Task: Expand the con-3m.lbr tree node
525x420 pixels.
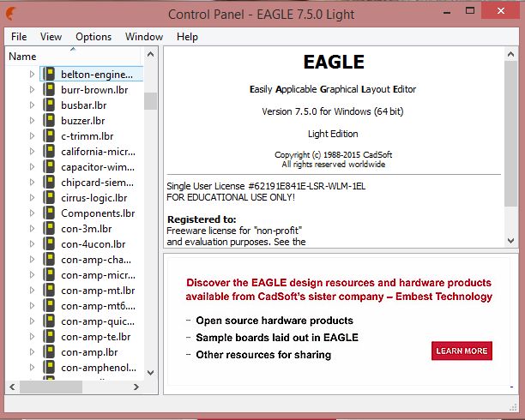Action: [x=32, y=229]
